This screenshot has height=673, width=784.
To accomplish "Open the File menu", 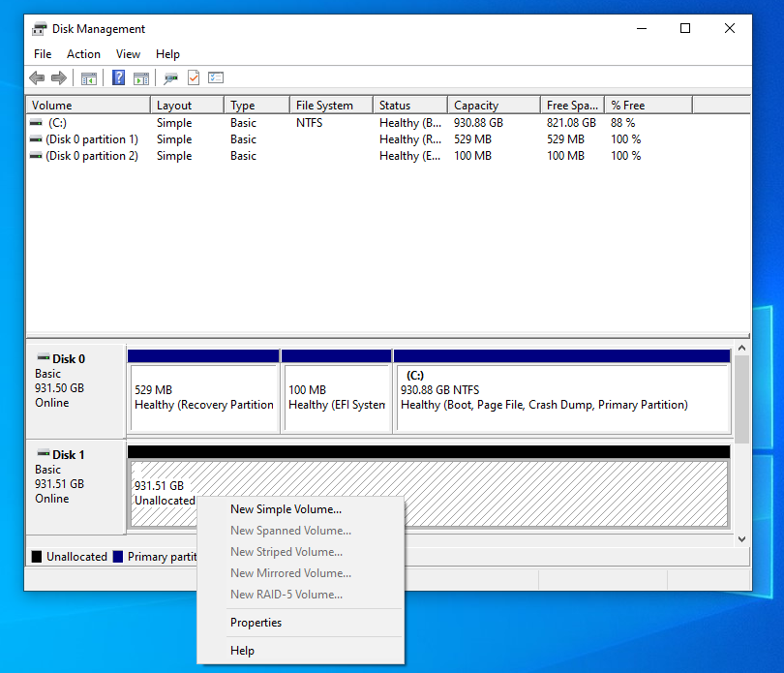I will [x=43, y=54].
